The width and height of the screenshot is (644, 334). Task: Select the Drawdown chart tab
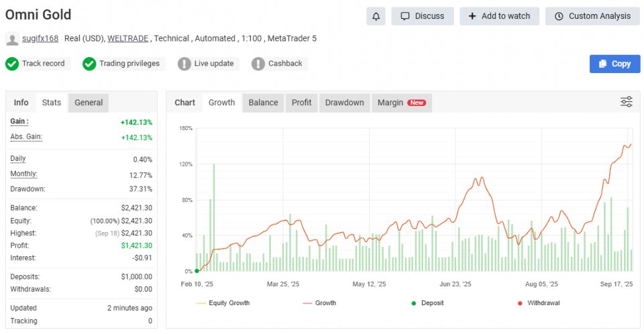point(345,103)
